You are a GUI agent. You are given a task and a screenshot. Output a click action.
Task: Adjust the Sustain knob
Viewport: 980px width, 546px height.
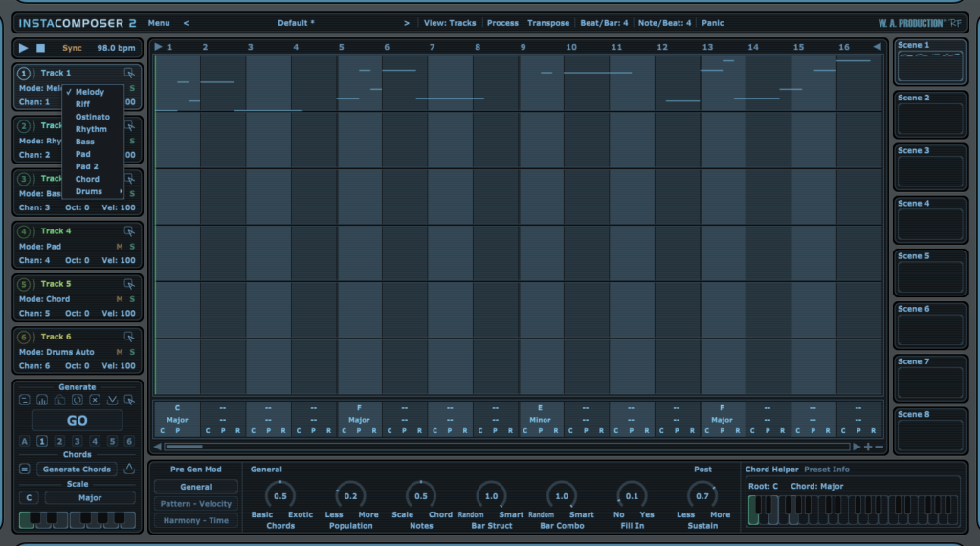(x=702, y=496)
